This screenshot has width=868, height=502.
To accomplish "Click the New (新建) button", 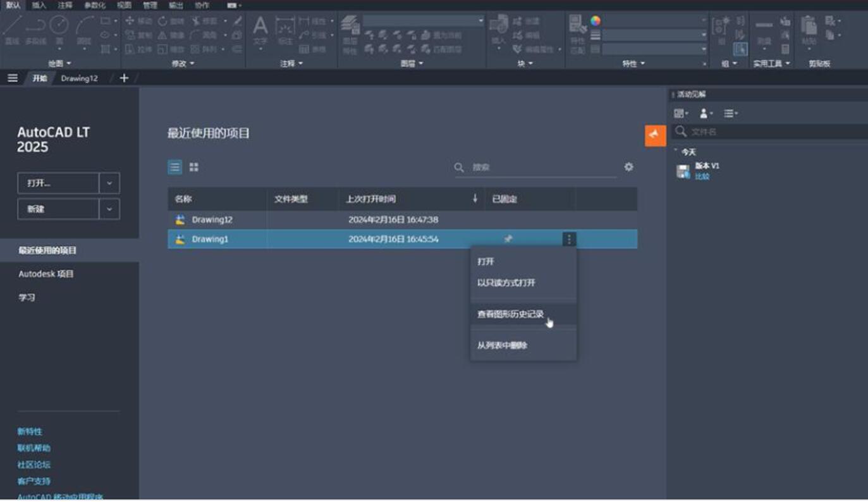I will 58,209.
